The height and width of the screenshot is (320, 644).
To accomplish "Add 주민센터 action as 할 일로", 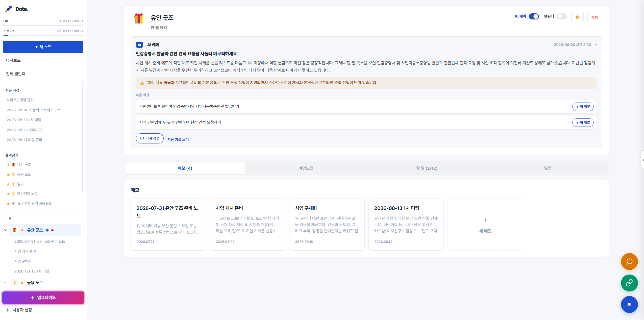I will tap(583, 107).
